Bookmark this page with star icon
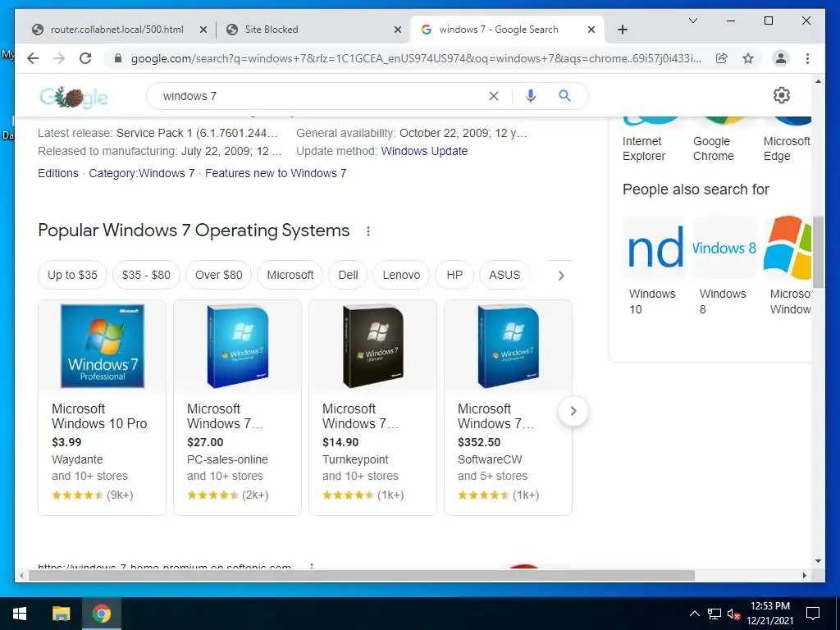This screenshot has height=630, width=840. coord(748,58)
